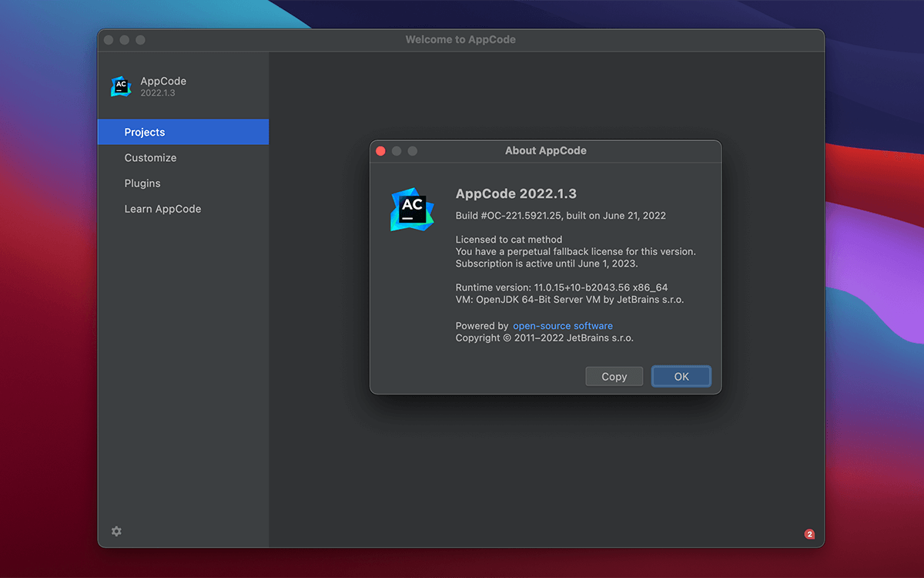Image resolution: width=924 pixels, height=578 pixels.
Task: Click the AppCode logo in sidebar
Action: [x=121, y=86]
